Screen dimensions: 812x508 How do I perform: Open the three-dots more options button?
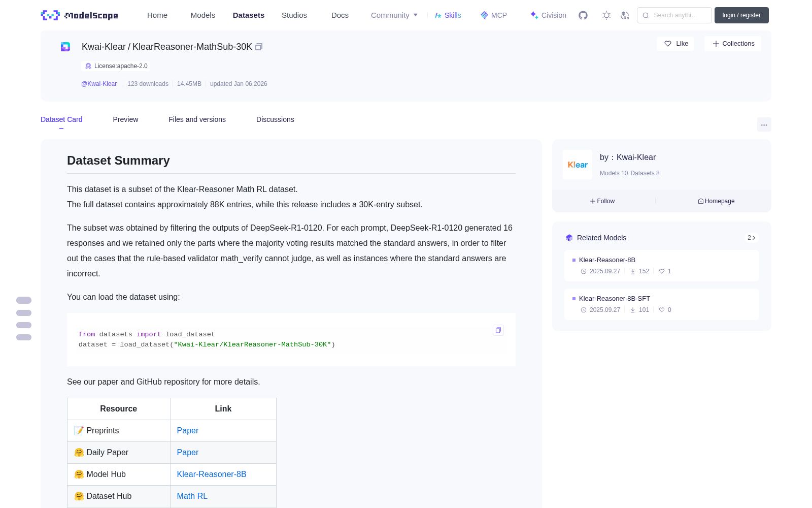click(764, 124)
